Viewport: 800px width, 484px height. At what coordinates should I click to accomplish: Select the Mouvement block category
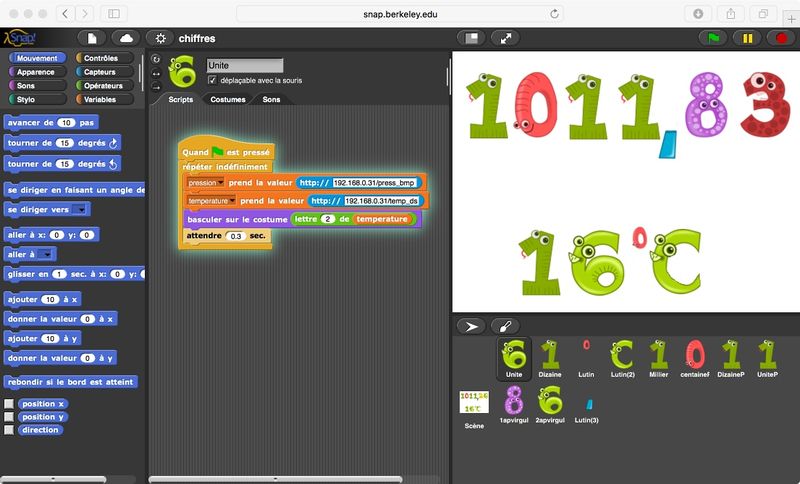pyautogui.click(x=37, y=58)
